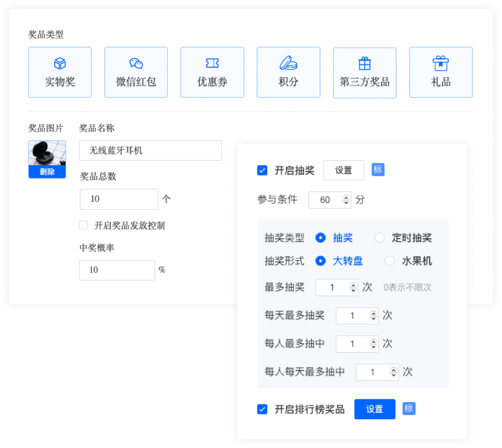Adjust the 每人最多抽中 stepper arrows
The height and width of the screenshot is (448, 502).
(373, 344)
